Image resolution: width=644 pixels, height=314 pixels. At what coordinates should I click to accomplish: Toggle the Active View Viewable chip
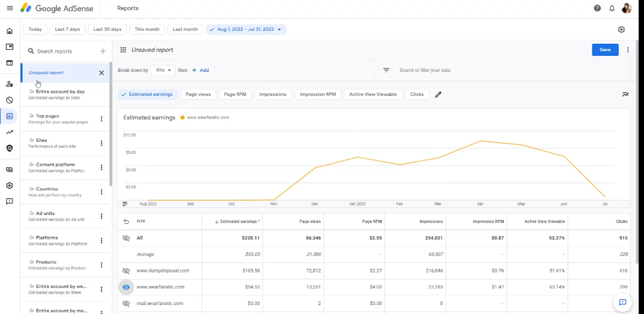tap(373, 94)
